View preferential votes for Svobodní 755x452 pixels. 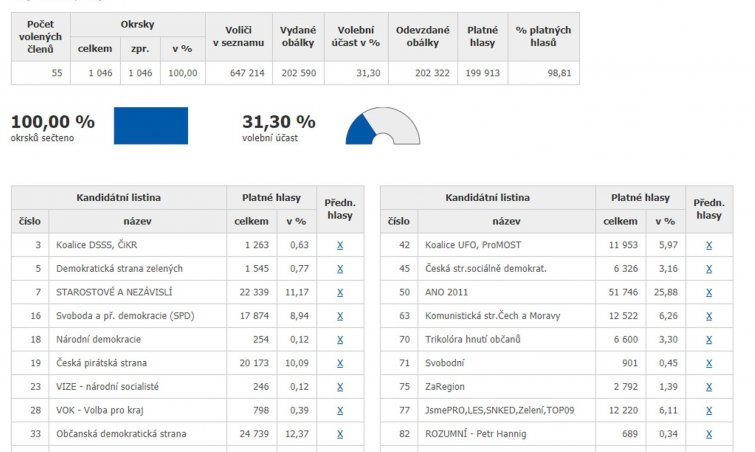coord(709,363)
